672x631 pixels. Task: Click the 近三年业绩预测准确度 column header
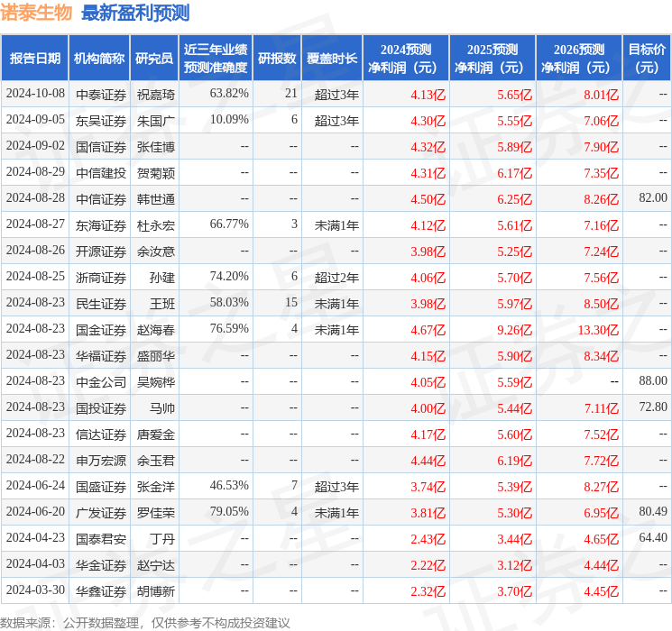pos(216,59)
